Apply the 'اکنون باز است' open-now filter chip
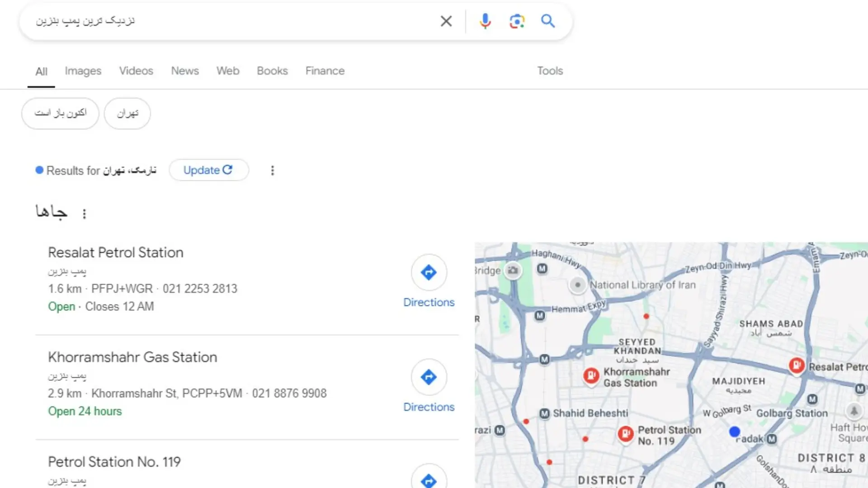 tap(60, 113)
